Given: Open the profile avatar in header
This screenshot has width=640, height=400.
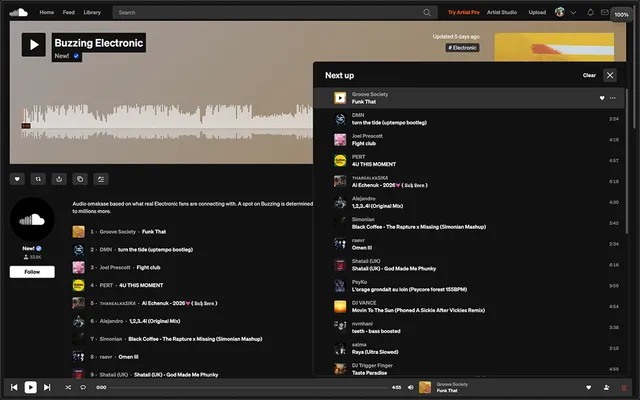Looking at the screenshot, I should pos(560,12).
